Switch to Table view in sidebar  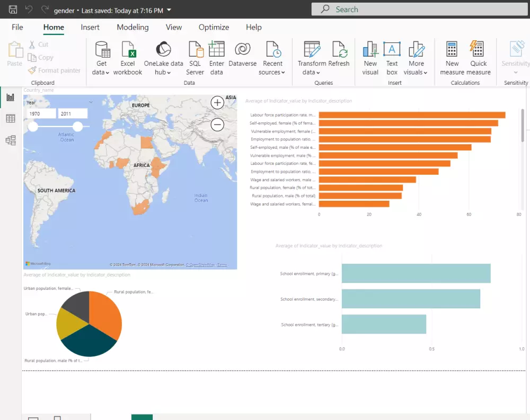[11, 119]
